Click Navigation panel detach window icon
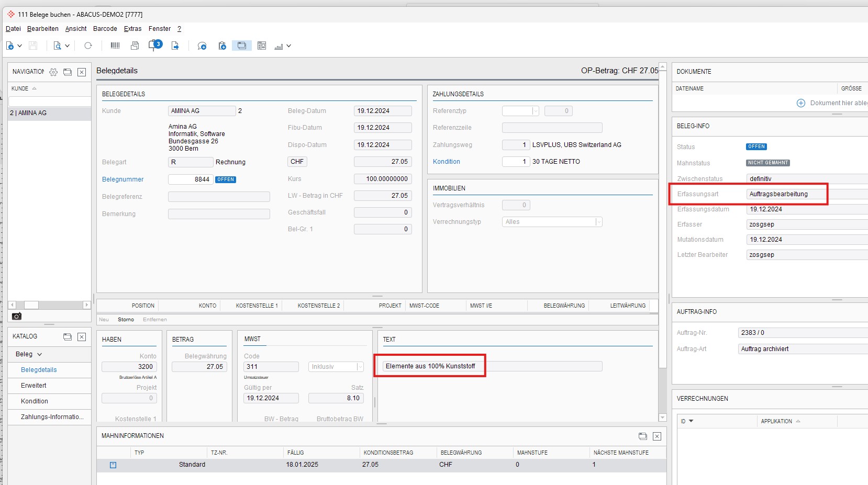868x485 pixels. tap(68, 72)
